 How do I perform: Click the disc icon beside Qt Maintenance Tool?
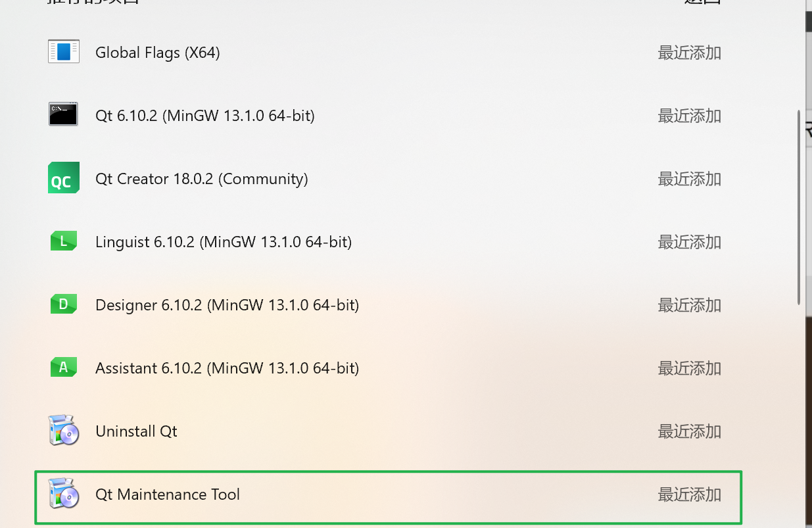coord(64,494)
